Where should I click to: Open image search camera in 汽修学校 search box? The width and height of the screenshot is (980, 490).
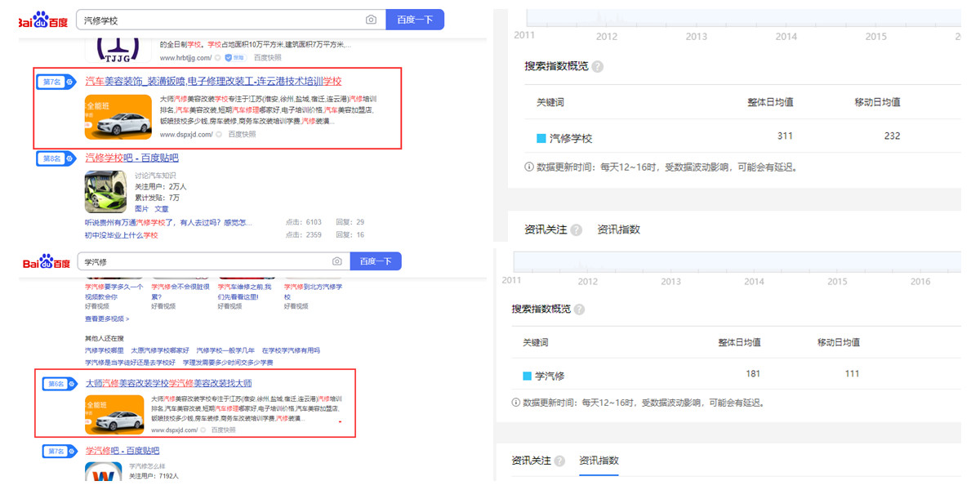pos(371,20)
